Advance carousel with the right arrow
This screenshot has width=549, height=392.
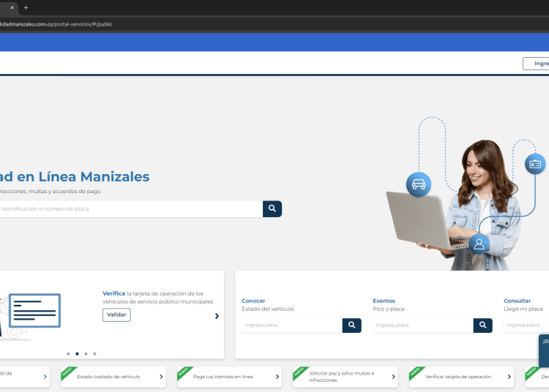pyautogui.click(x=217, y=316)
